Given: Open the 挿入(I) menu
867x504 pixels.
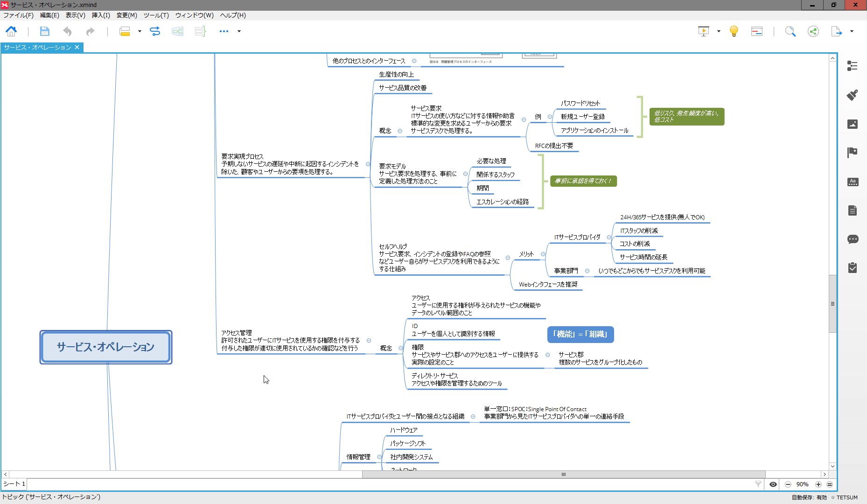Looking at the screenshot, I should click(101, 15).
